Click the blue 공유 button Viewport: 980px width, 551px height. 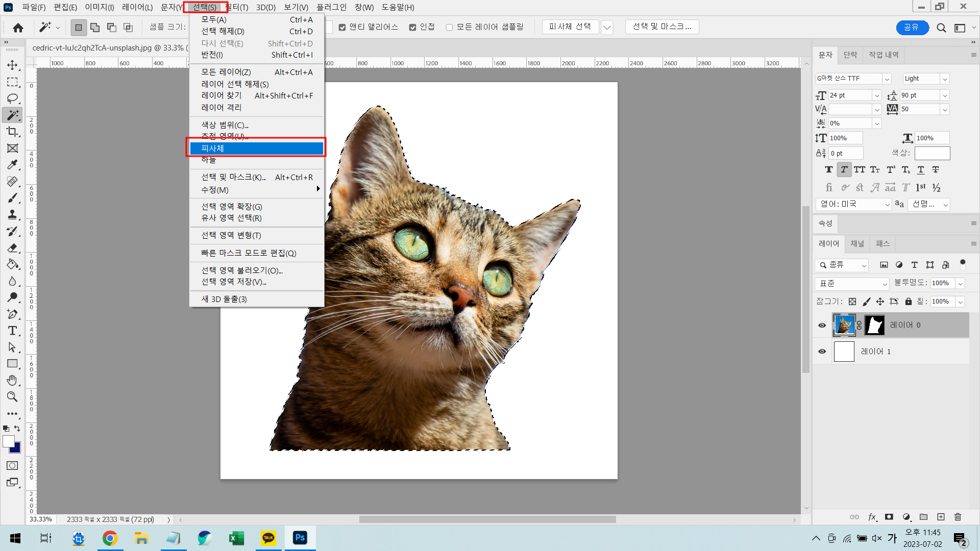(912, 28)
